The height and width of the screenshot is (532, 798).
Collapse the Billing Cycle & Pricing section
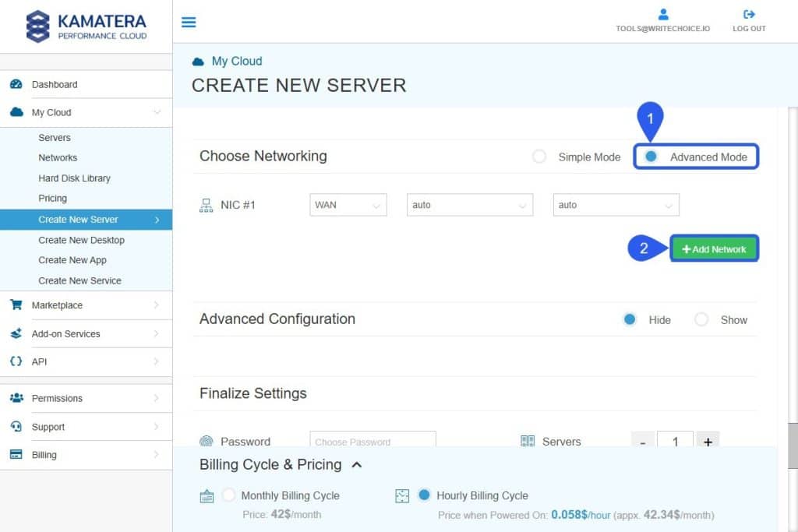tap(357, 465)
